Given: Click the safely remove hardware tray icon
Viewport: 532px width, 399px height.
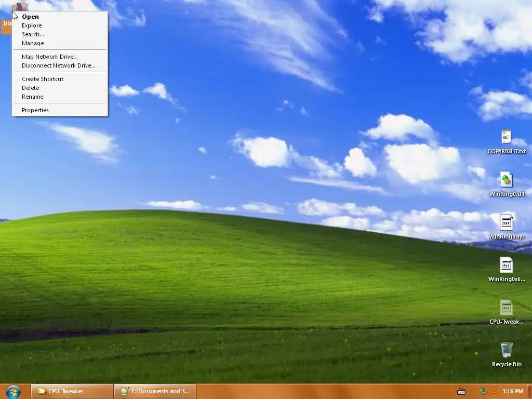Looking at the screenshot, I should [483, 391].
